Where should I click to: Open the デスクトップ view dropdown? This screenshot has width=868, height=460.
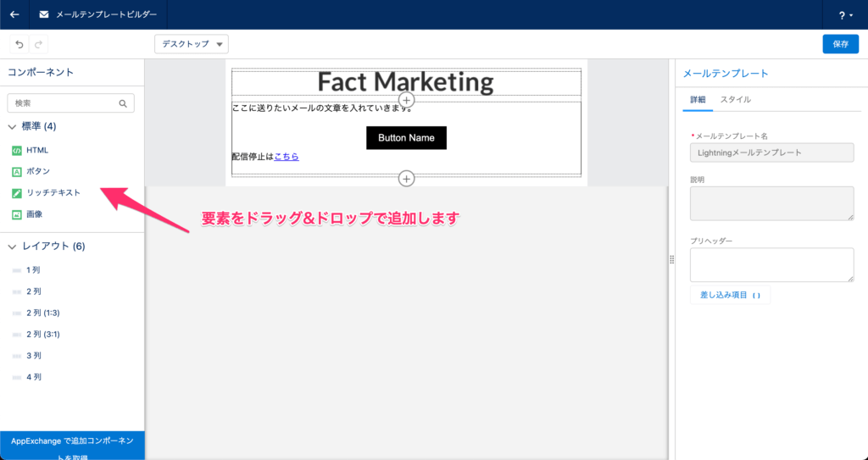pyautogui.click(x=192, y=44)
